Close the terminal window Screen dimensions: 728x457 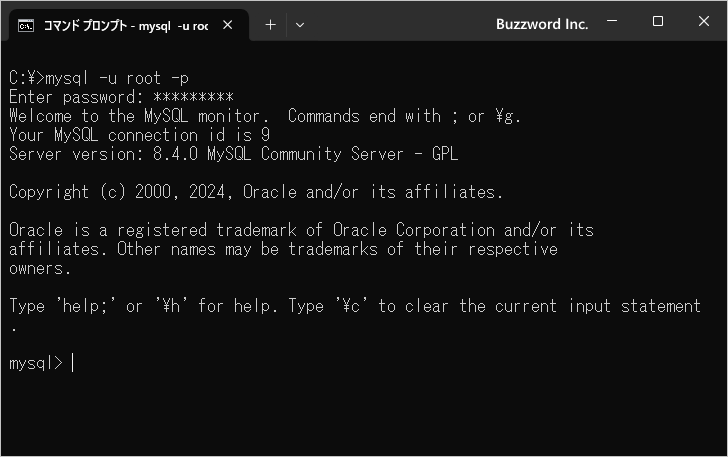(x=703, y=22)
